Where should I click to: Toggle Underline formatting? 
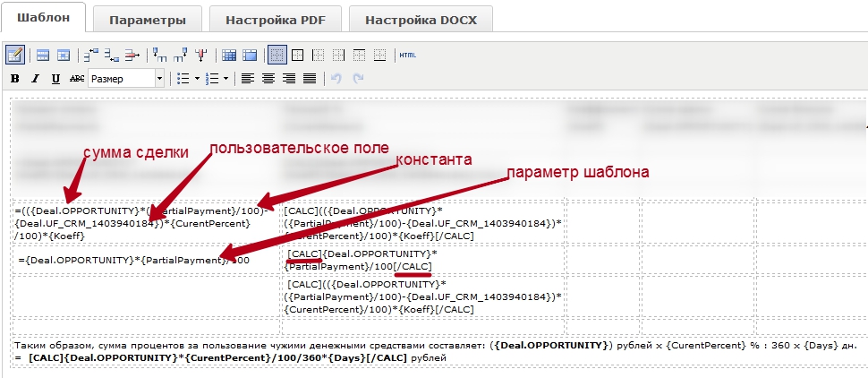tap(55, 79)
